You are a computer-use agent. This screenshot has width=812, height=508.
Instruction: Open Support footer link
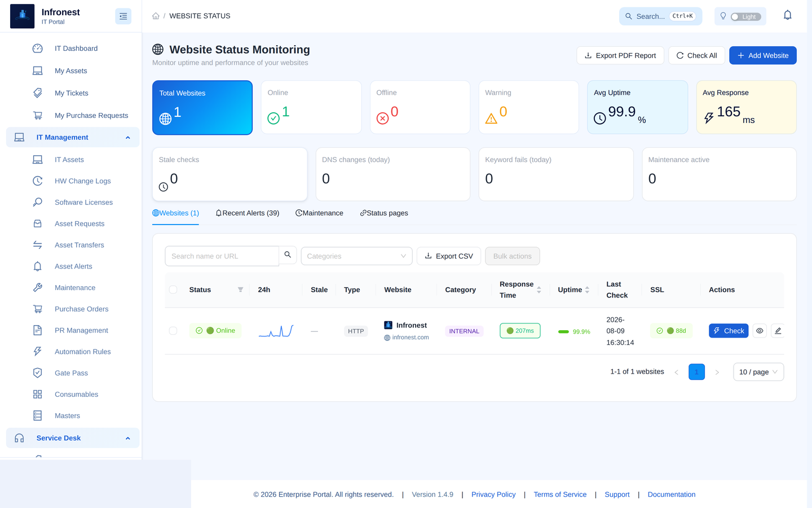tap(617, 494)
